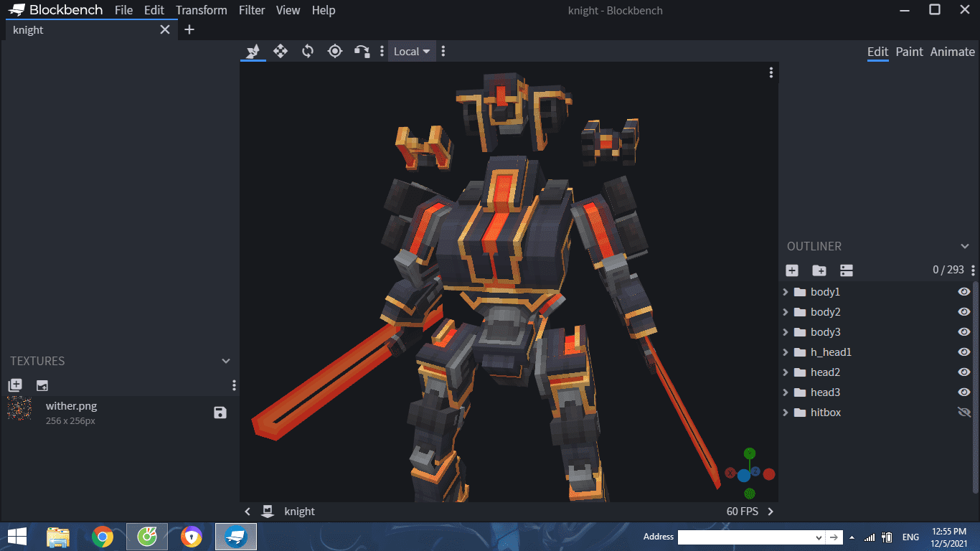The height and width of the screenshot is (551, 980).
Task: Switch to the Paint mode tab
Action: [x=909, y=52]
